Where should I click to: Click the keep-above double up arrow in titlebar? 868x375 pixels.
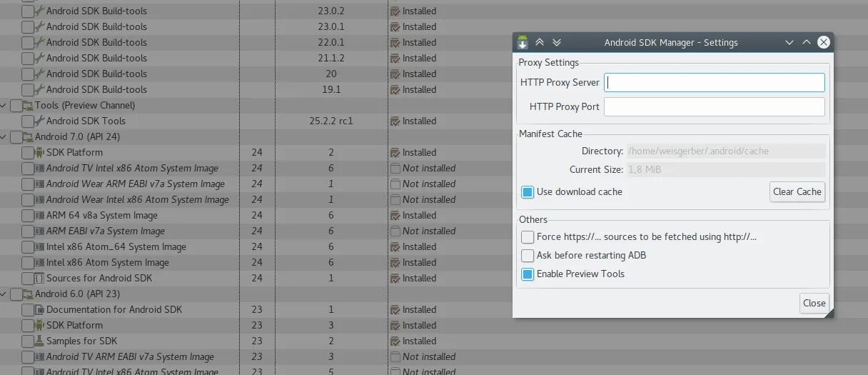pyautogui.click(x=540, y=42)
